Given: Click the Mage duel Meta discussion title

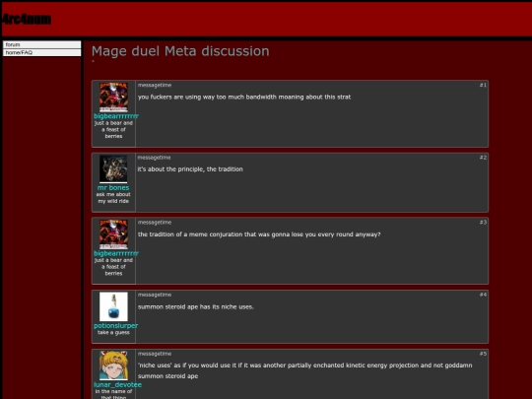Looking at the screenshot, I should coord(180,51).
